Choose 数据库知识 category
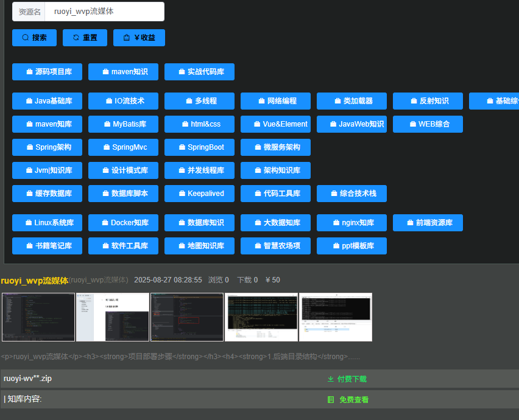This screenshot has height=420, width=519. (199, 223)
